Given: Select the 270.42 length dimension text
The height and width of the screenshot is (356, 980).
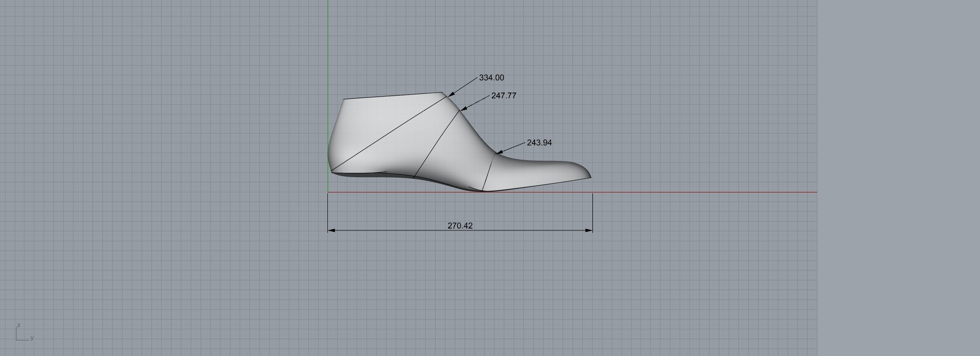Looking at the screenshot, I should (460, 226).
